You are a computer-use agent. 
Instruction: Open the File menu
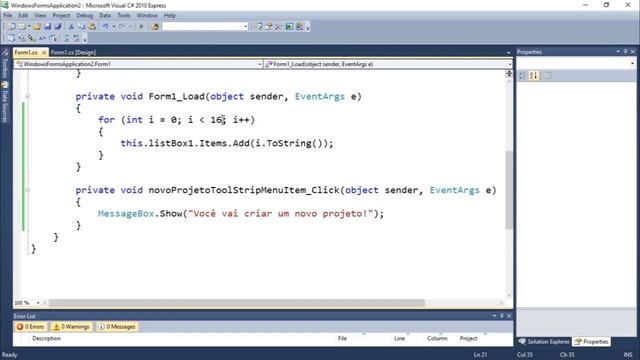8,16
